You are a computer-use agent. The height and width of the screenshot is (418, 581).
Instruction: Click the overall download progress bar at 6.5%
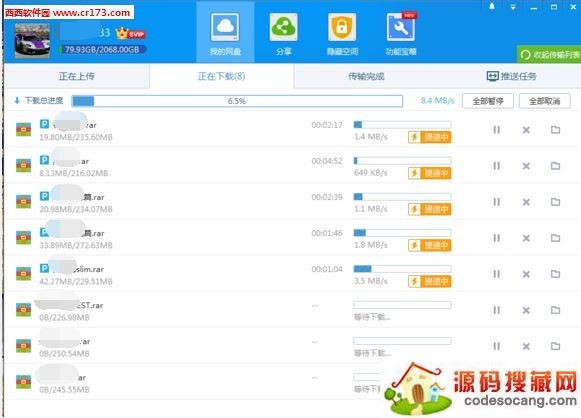(x=237, y=101)
